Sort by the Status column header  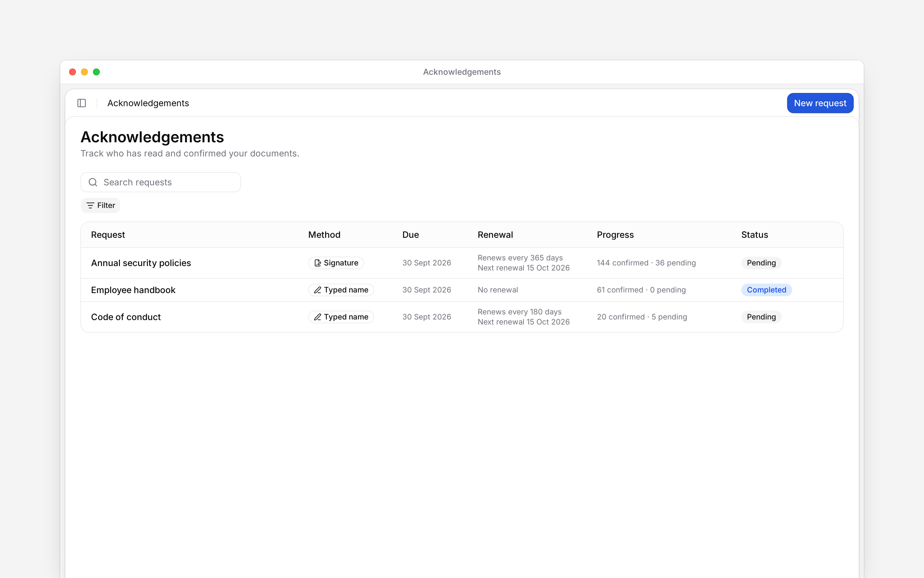tap(755, 235)
